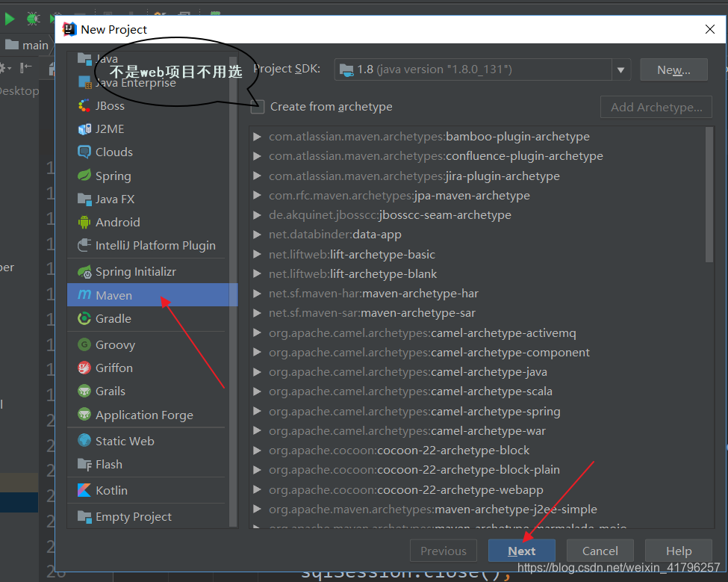728x582 pixels.
Task: Select camel-archetype-war row
Action: 477,431
